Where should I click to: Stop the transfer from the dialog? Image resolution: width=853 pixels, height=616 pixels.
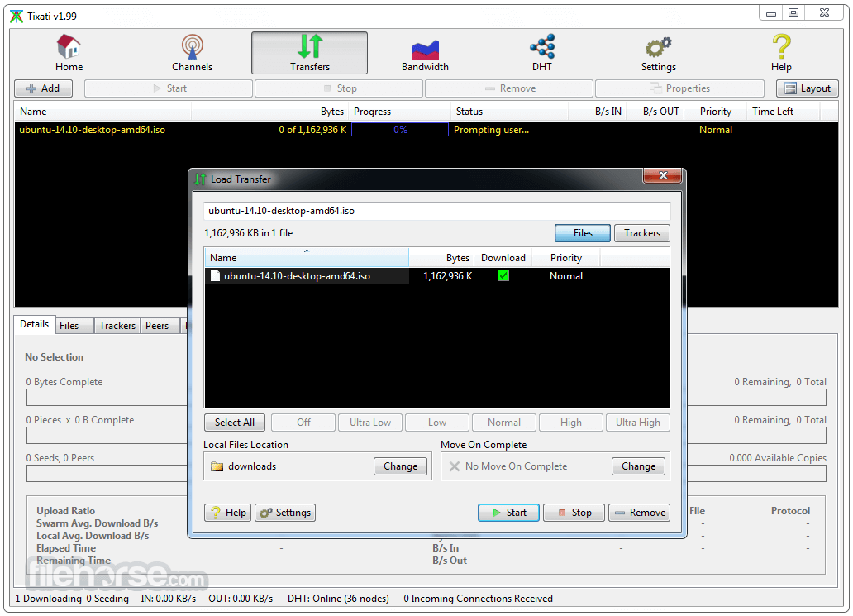tap(574, 513)
